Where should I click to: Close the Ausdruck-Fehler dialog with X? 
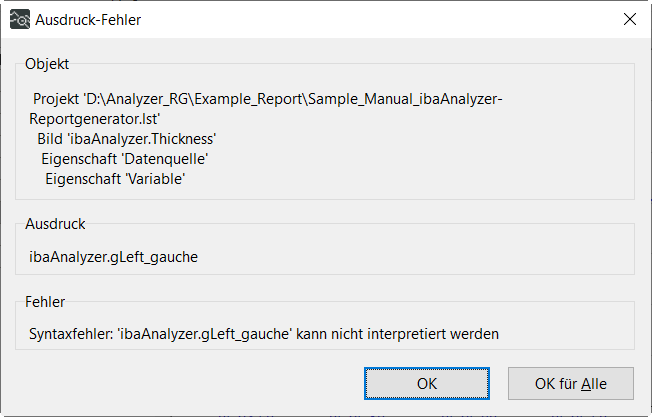(x=629, y=20)
